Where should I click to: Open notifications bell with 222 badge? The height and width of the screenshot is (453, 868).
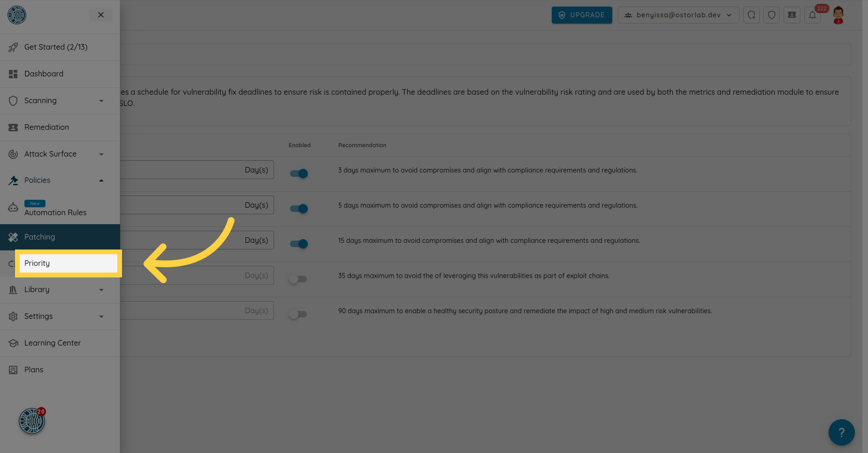click(x=813, y=15)
